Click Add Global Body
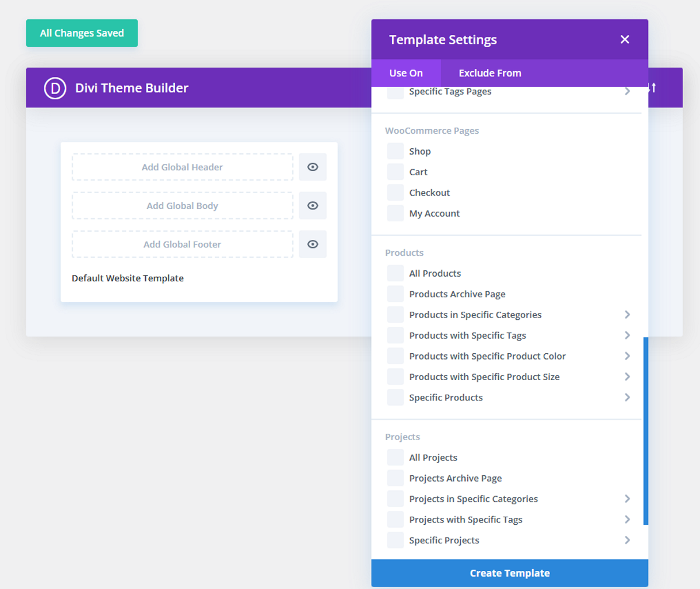 point(183,205)
